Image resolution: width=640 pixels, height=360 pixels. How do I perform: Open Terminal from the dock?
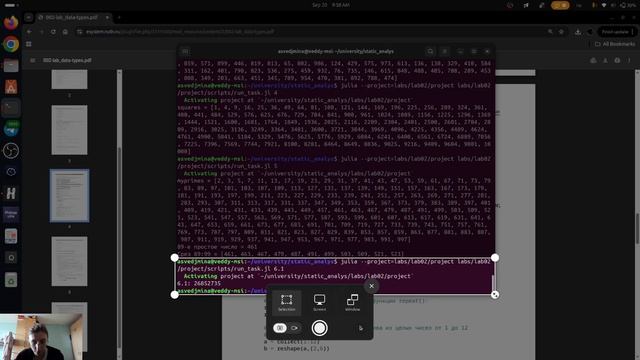(11, 108)
